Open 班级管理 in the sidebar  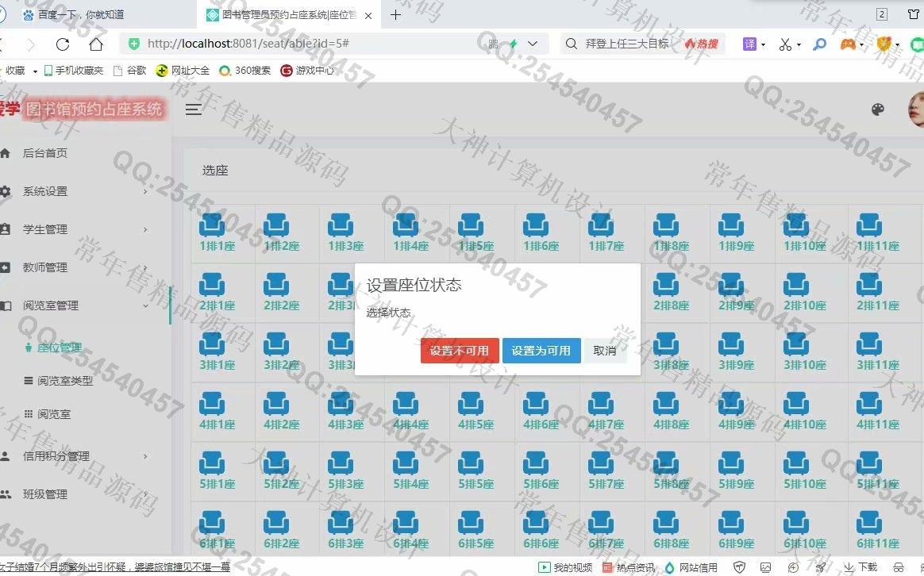click(x=44, y=494)
